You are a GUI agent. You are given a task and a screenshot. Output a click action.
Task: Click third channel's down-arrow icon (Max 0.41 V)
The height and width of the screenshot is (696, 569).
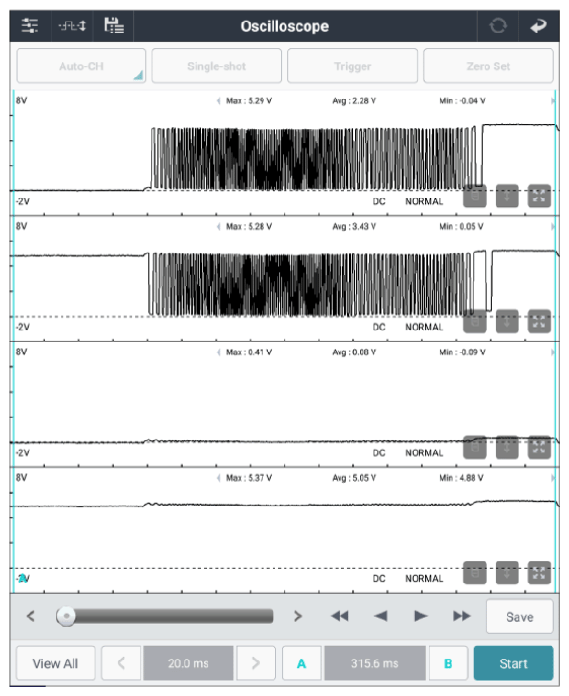click(507, 447)
